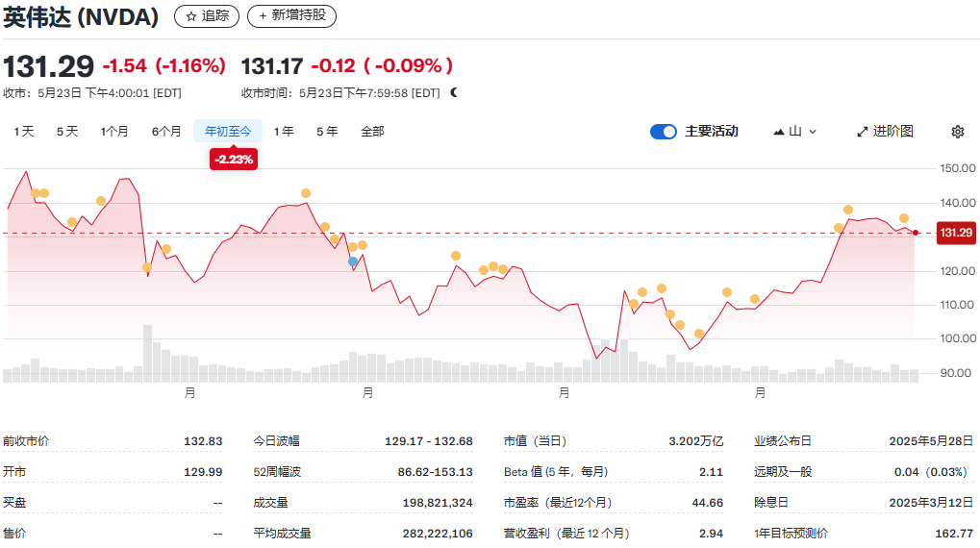The width and height of the screenshot is (980, 548).
Task: Select the 5年 time range tab
Action: click(327, 131)
